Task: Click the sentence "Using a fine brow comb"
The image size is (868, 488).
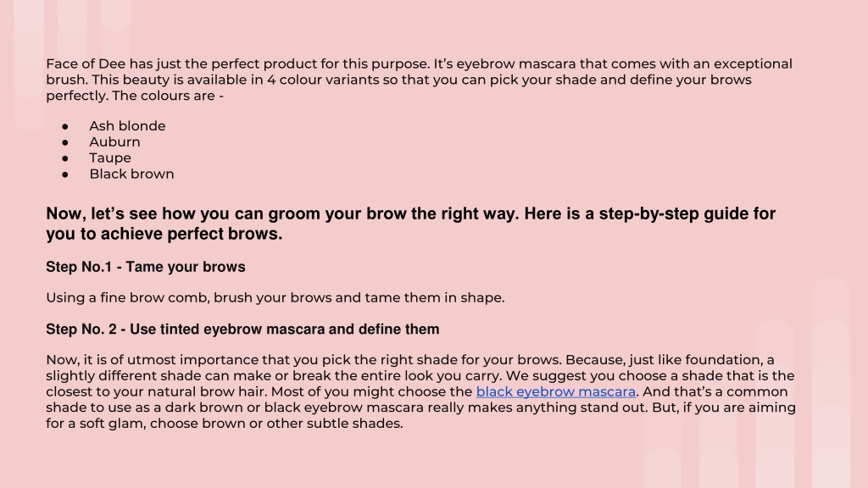Action: coord(275,297)
